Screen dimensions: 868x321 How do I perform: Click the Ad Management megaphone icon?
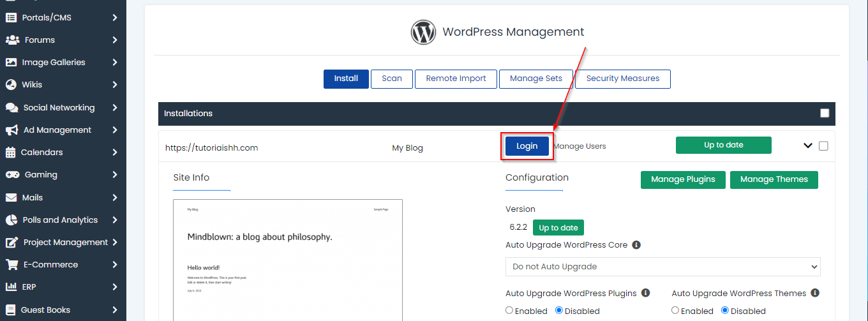[x=11, y=130]
